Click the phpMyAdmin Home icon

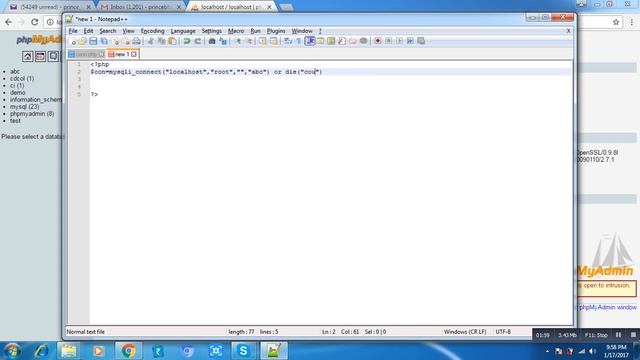[x=27, y=56]
